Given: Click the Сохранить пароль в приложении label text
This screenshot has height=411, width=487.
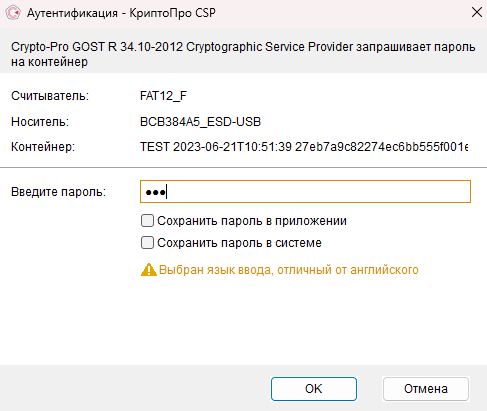Looking at the screenshot, I should [x=252, y=221].
